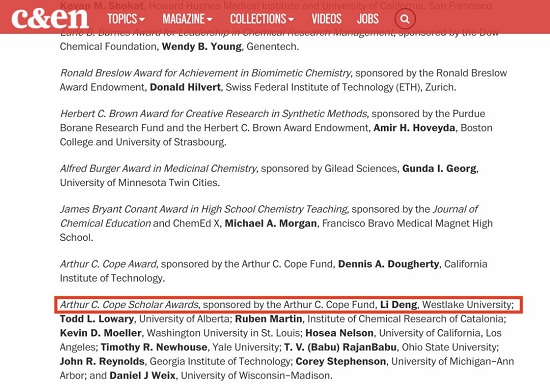Select the name Donald Hilvert
550x392 pixels.
coord(185,87)
